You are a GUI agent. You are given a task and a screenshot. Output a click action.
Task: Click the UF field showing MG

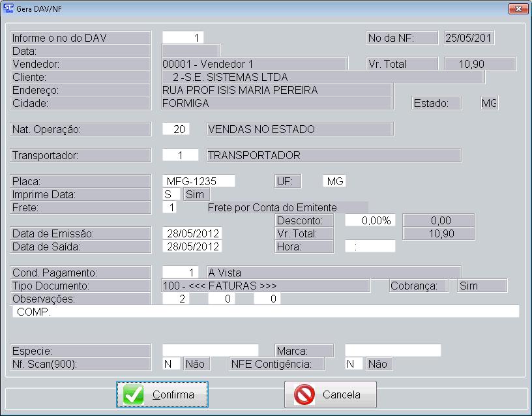click(x=335, y=181)
